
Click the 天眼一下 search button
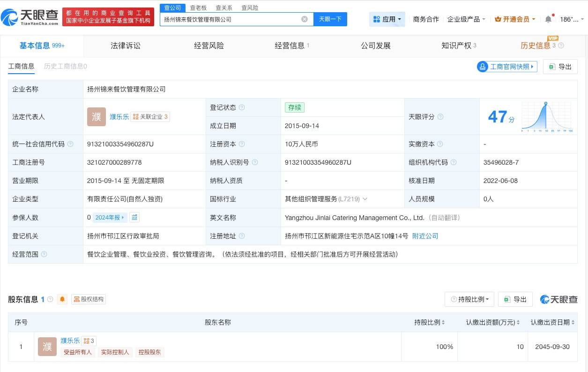coord(331,19)
